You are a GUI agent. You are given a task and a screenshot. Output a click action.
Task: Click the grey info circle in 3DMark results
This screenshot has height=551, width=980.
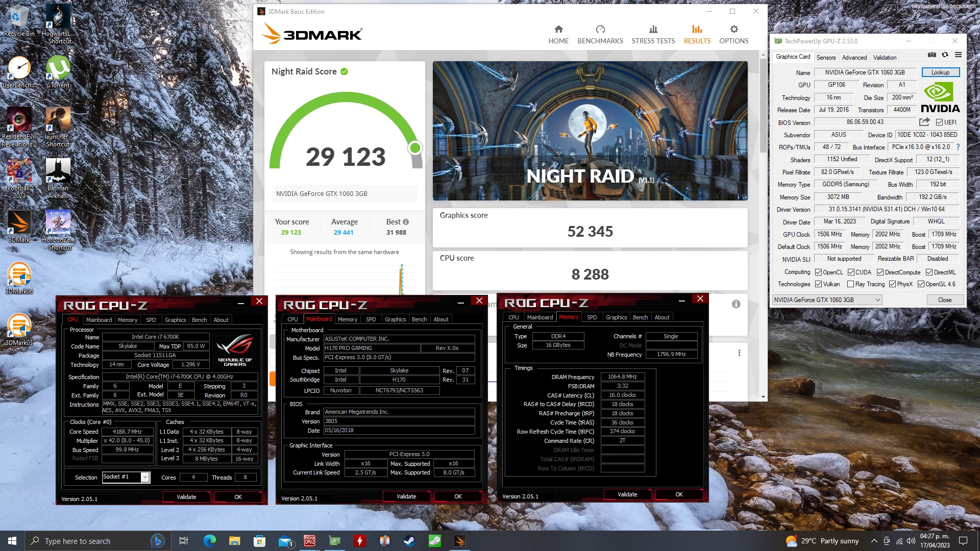click(x=736, y=304)
